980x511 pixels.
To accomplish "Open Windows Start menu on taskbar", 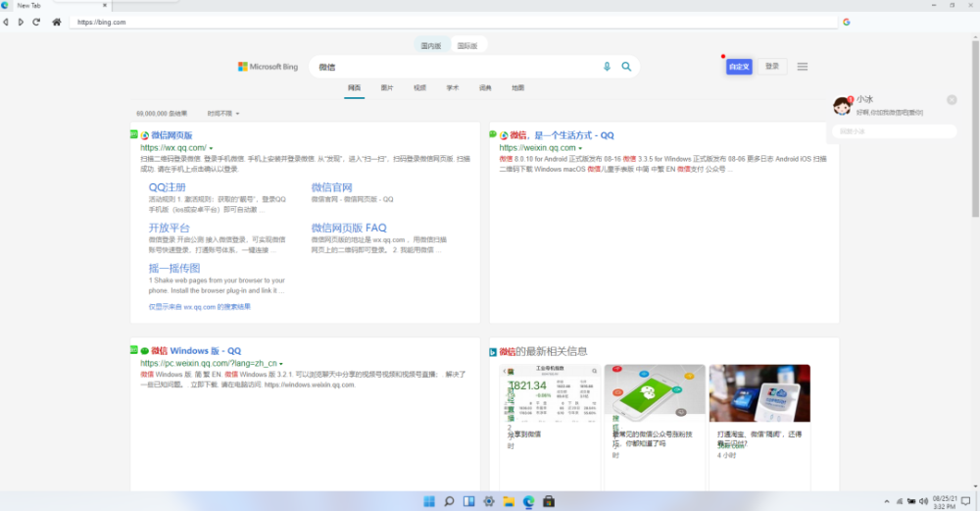I will (x=429, y=501).
